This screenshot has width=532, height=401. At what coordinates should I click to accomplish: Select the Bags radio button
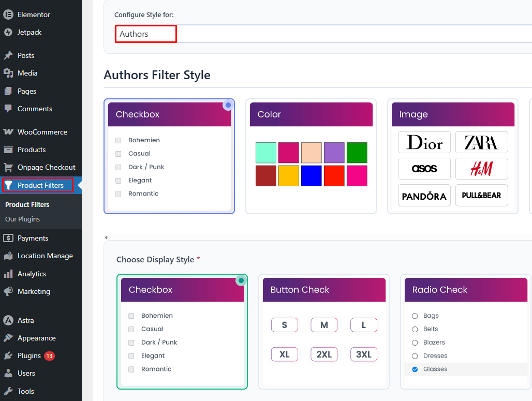pos(415,315)
